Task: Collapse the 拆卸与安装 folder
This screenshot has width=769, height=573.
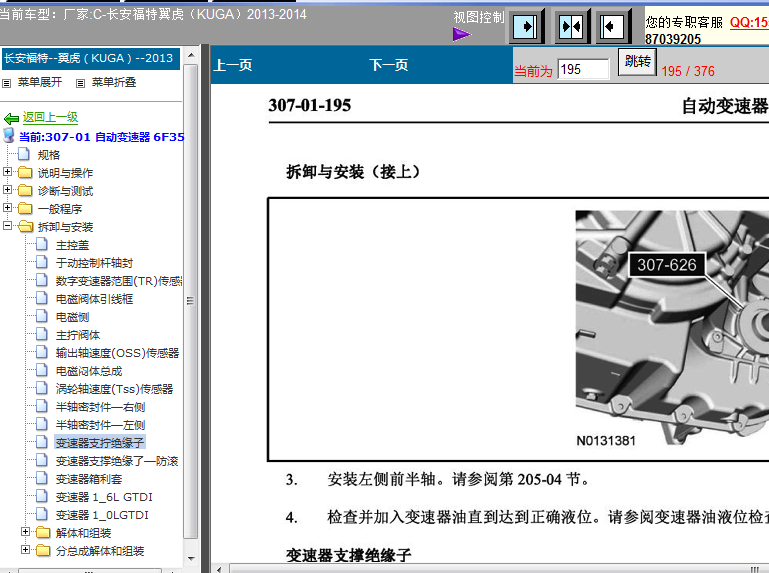Action: 7,226
